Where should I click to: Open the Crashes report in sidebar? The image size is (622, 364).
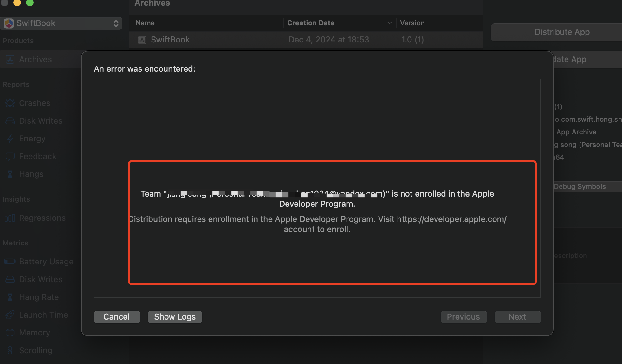[34, 103]
